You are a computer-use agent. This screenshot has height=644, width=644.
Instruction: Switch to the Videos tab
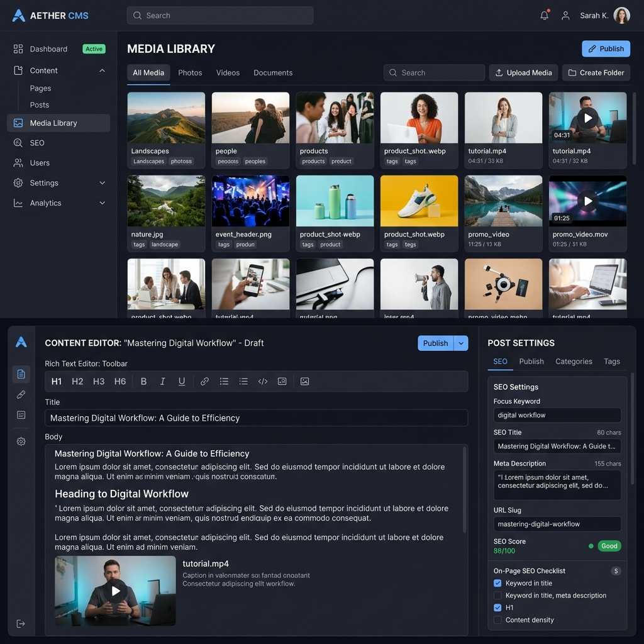228,73
